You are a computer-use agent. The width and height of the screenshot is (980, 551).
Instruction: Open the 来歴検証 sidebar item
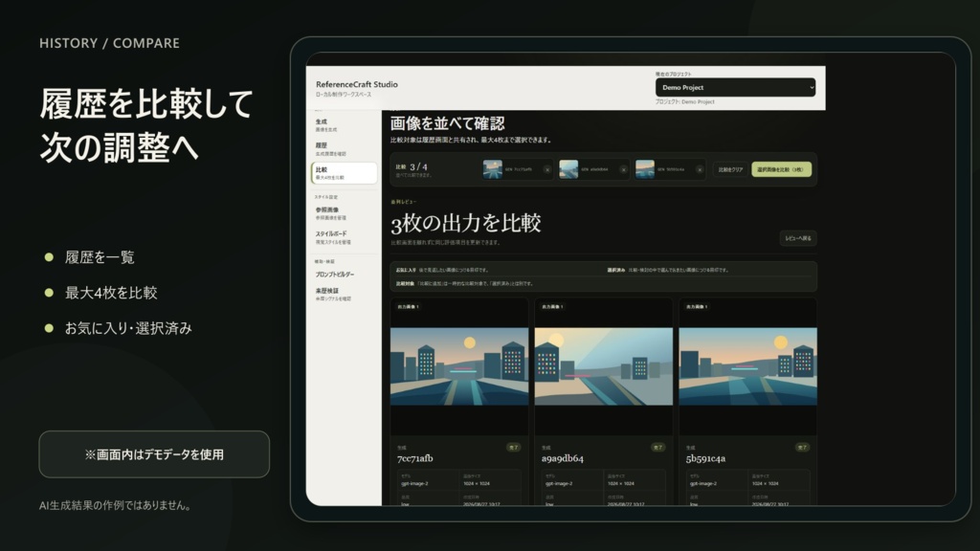(344, 295)
